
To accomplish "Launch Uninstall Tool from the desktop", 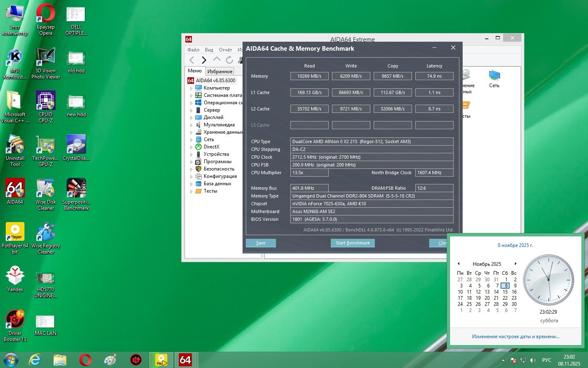I will 15,151.
